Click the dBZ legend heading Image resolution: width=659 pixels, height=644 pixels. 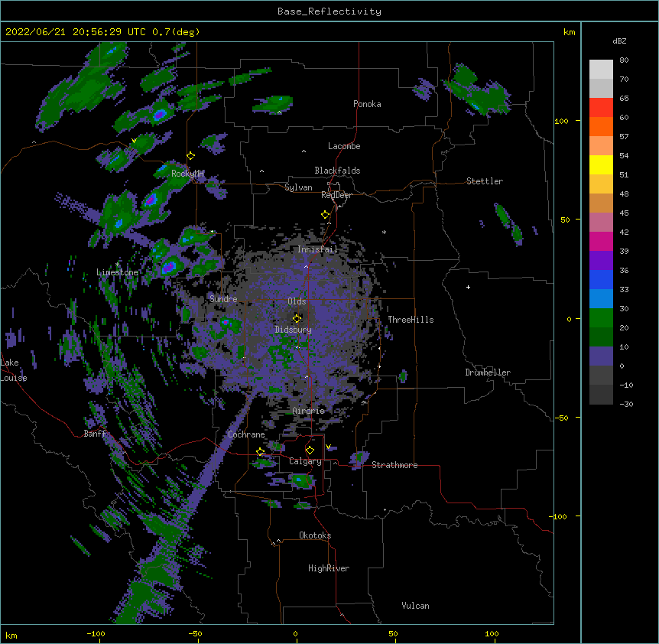(619, 41)
